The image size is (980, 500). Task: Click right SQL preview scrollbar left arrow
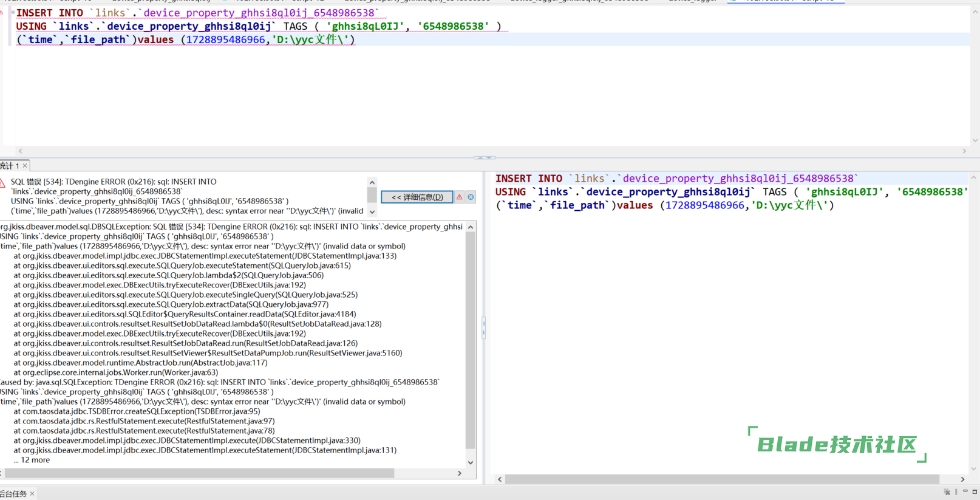tap(500, 479)
